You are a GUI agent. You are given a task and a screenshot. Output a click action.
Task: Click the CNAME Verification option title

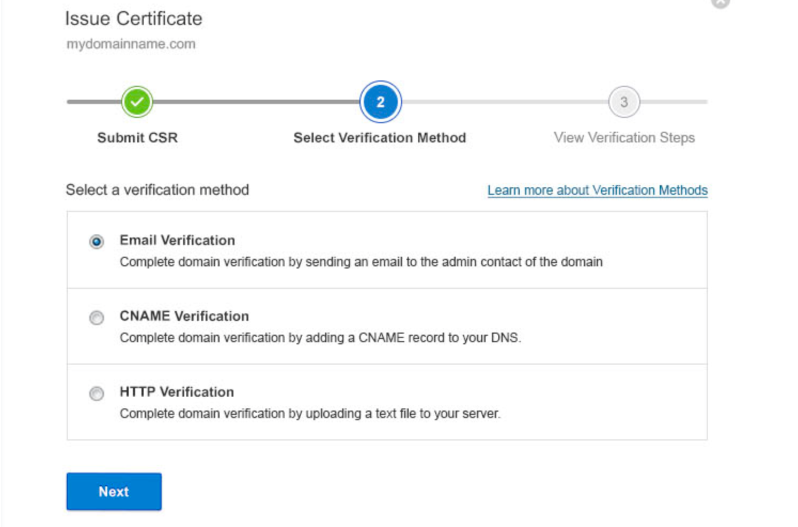[184, 316]
